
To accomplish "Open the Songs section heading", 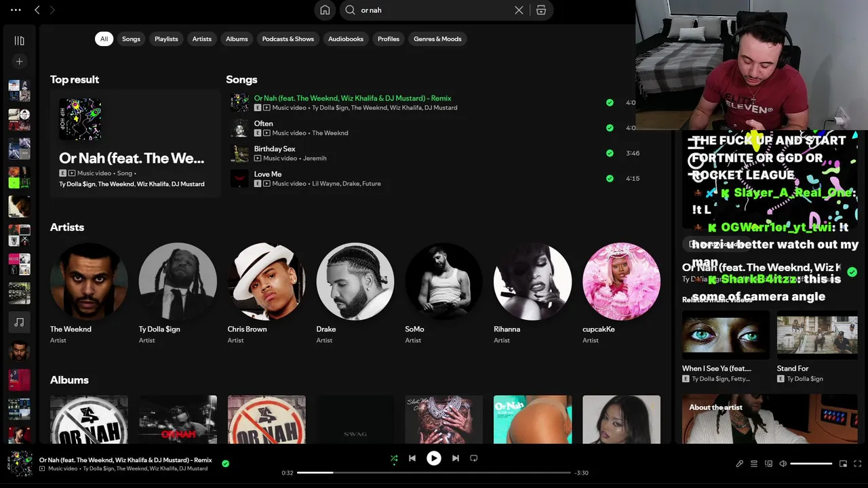I will (241, 79).
